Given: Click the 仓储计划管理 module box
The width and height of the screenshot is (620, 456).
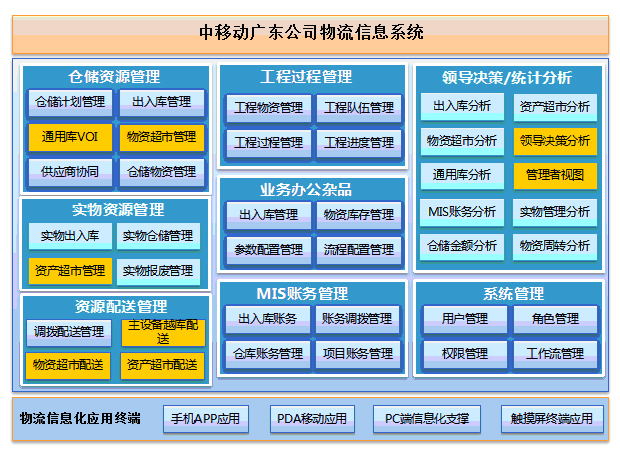Looking at the screenshot, I should click(69, 102).
